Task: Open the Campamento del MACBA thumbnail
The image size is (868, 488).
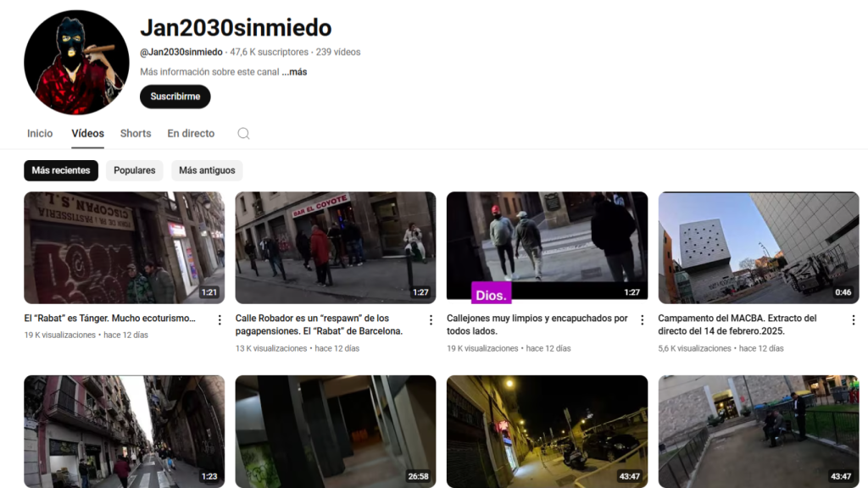Action: coord(759,247)
